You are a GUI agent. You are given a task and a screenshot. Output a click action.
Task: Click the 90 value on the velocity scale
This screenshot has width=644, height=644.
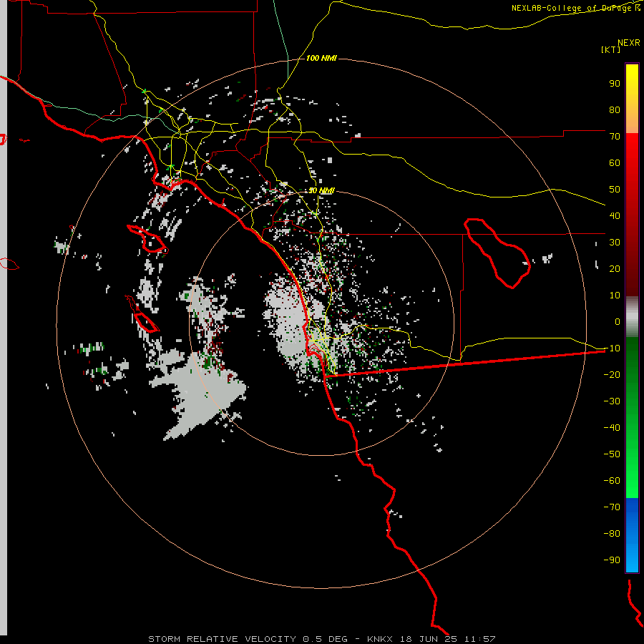[615, 84]
